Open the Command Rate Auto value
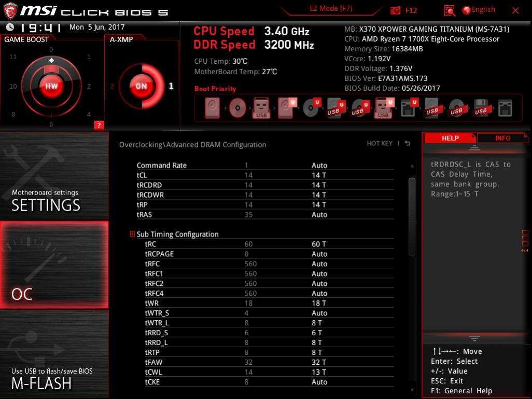The width and height of the screenshot is (532, 399). click(x=319, y=166)
